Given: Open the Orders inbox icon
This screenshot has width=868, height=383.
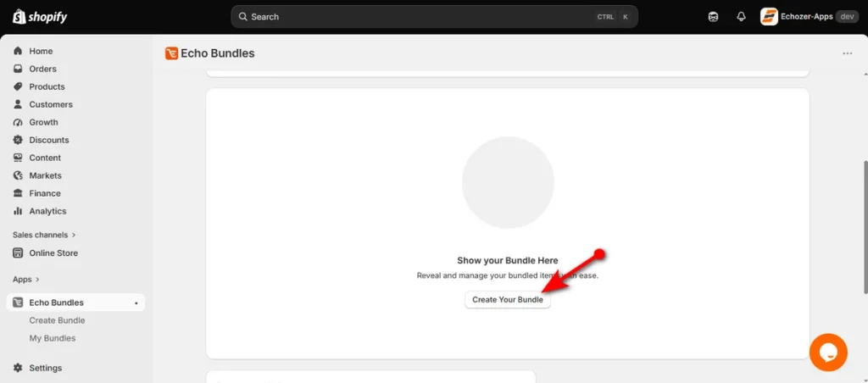Looking at the screenshot, I should click(x=18, y=69).
